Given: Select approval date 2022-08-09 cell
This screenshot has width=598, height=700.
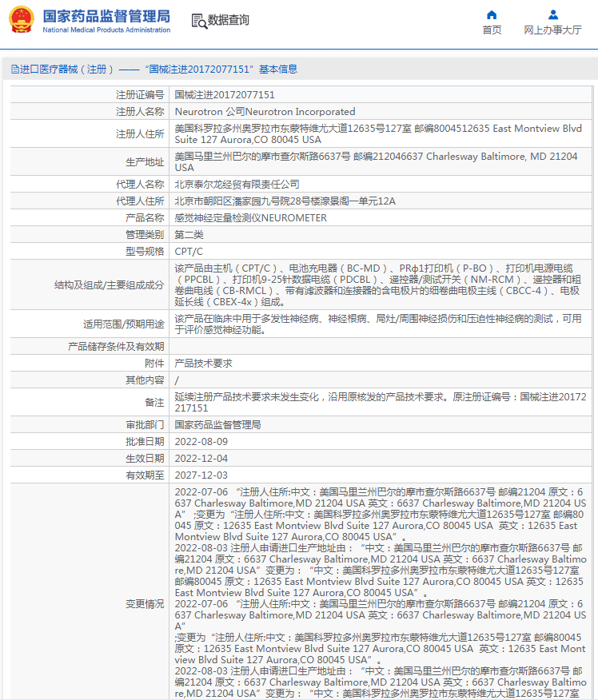Looking at the screenshot, I should tap(201, 441).
